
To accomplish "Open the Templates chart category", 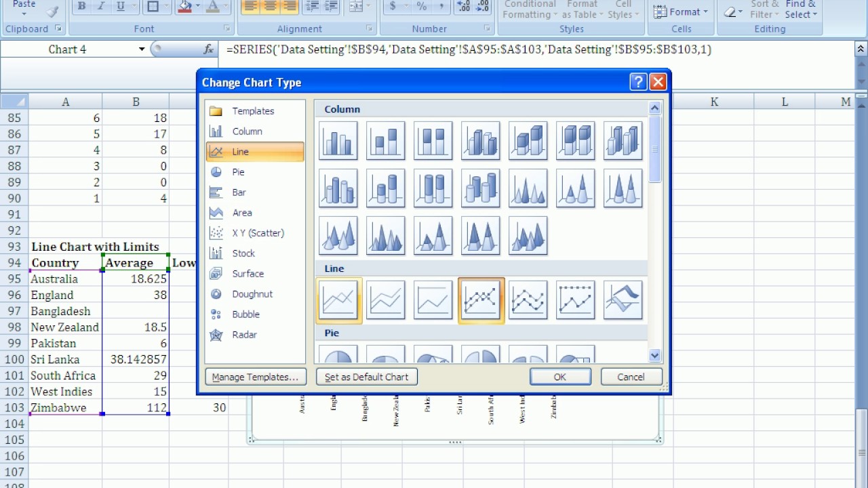I will point(255,111).
